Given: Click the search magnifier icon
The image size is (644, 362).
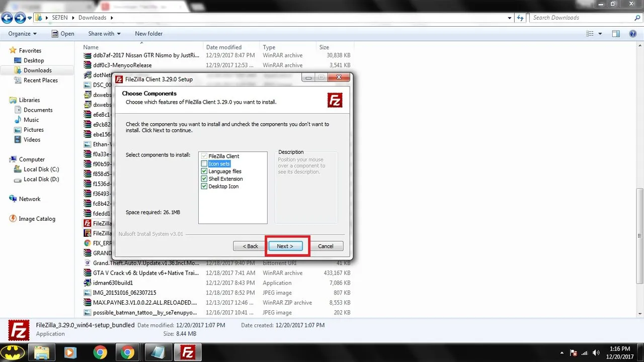Looking at the screenshot, I should click(x=637, y=18).
